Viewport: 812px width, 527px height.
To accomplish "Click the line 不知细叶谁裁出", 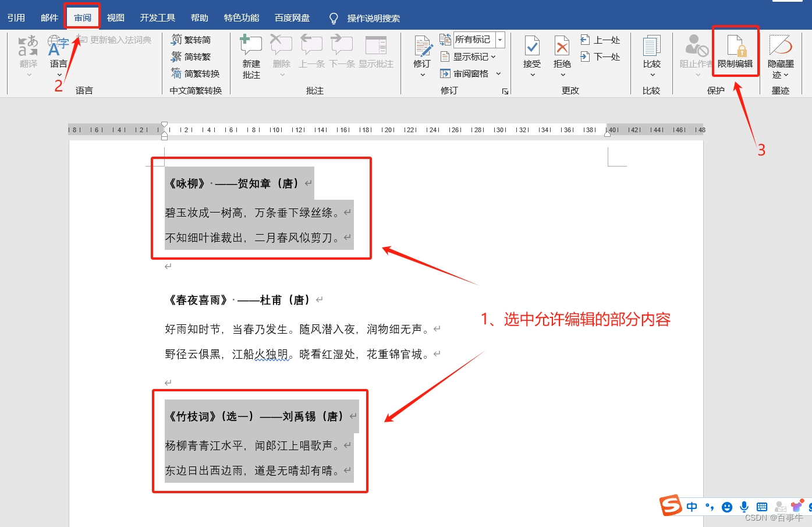I will [x=204, y=238].
